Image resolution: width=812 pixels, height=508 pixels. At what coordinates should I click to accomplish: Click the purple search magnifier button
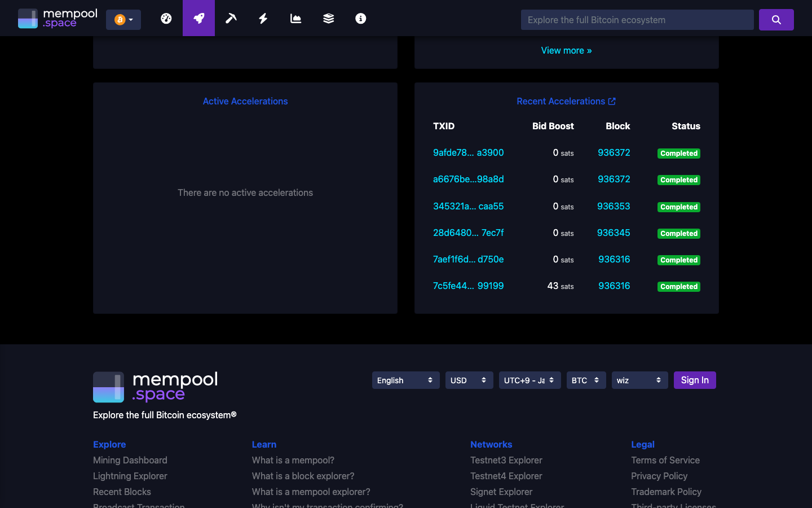(x=776, y=19)
